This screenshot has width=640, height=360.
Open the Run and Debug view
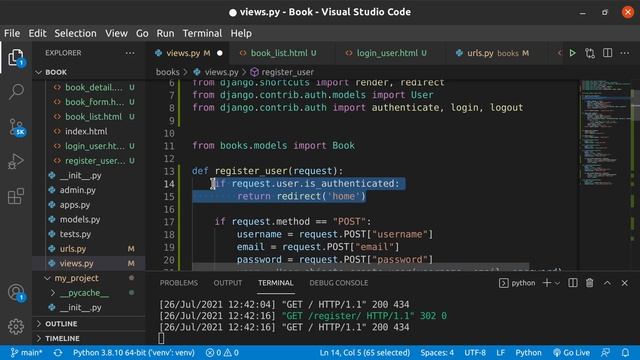coord(16,162)
